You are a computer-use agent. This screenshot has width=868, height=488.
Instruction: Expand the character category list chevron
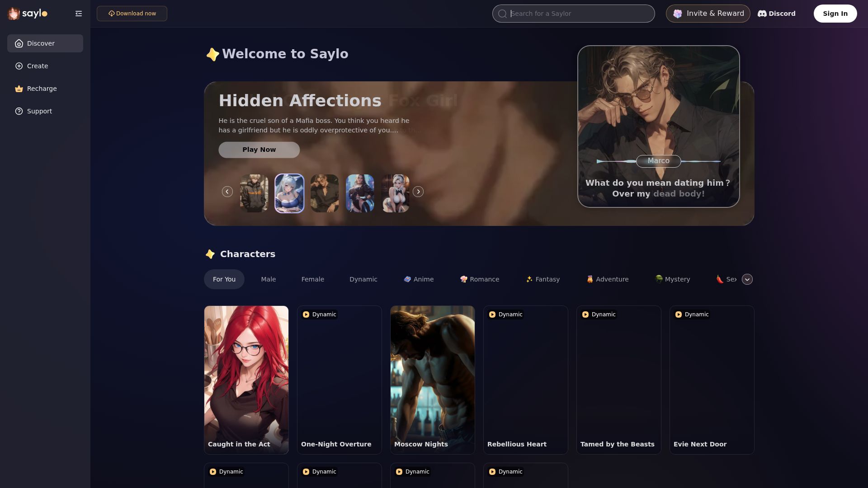[x=747, y=279]
